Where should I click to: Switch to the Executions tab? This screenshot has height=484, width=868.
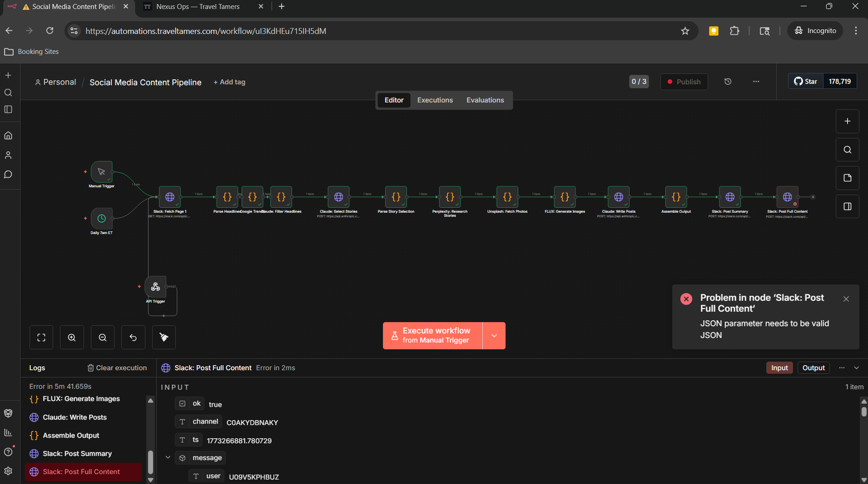point(435,100)
